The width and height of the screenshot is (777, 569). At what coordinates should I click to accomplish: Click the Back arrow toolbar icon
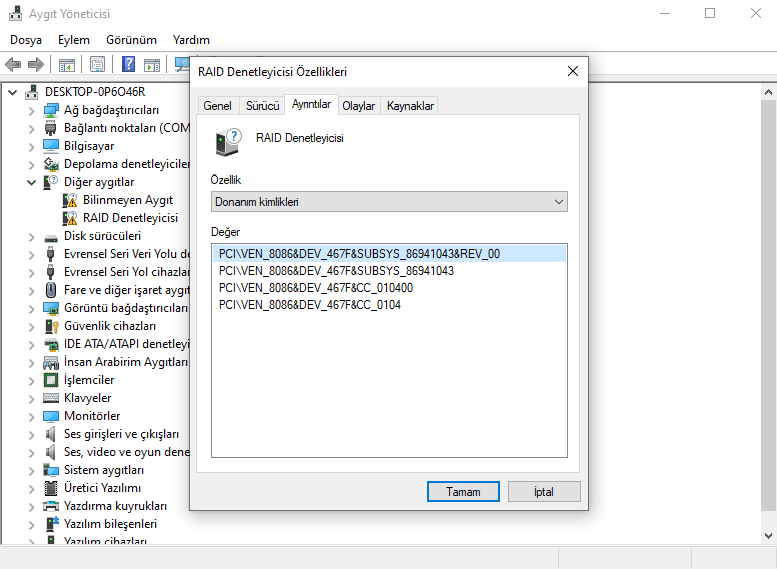pos(13,64)
